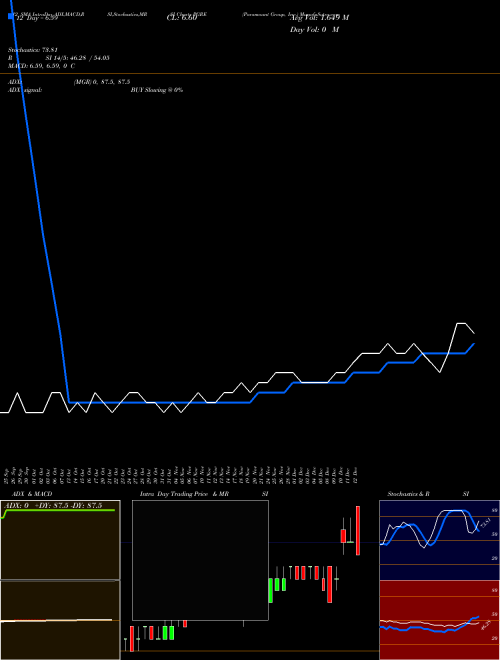Open the blue Stochastics mini chart

(x=439, y=540)
